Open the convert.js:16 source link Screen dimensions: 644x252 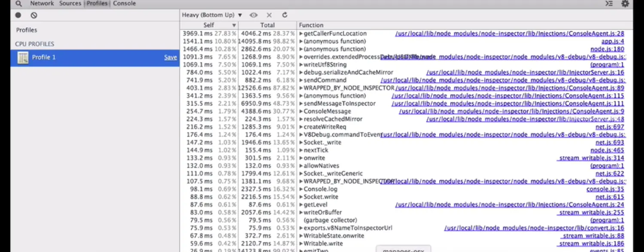(x=534, y=228)
